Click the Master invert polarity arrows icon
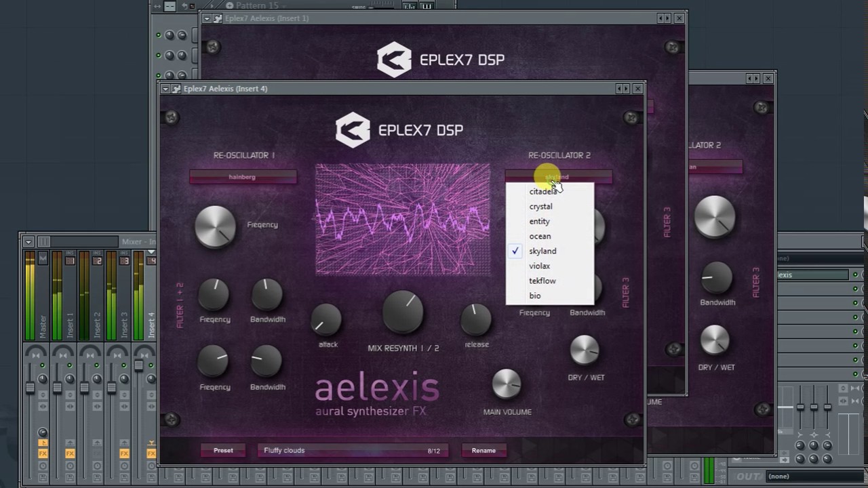Screen dimensions: 868x488 (43, 395)
